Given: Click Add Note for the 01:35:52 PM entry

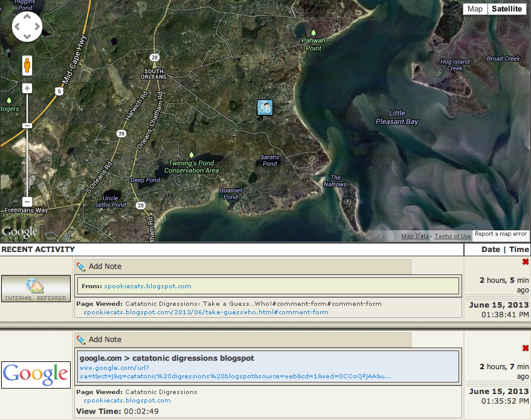Looking at the screenshot, I should 105,340.
